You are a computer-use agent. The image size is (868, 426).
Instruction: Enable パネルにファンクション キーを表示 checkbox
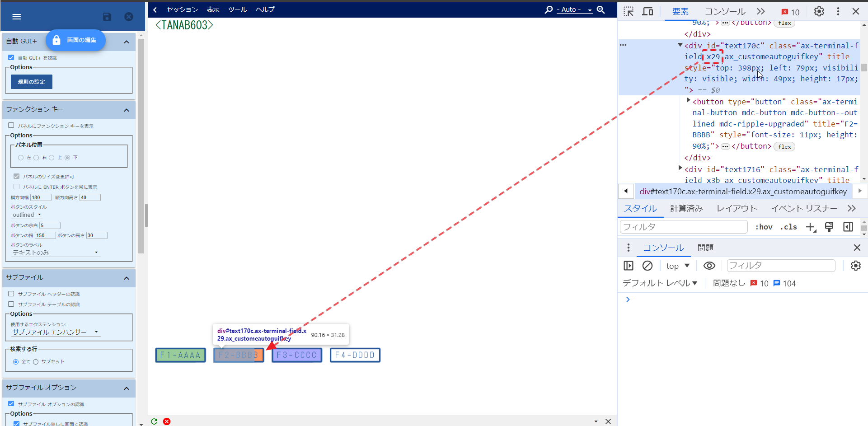tap(11, 125)
